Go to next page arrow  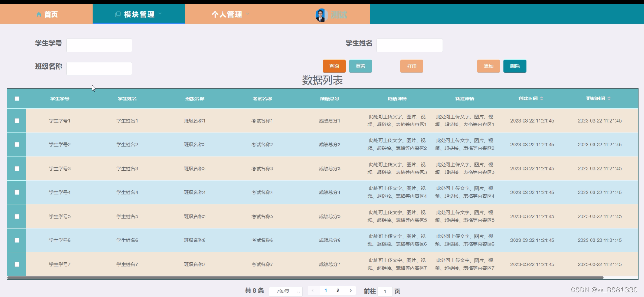click(x=350, y=290)
